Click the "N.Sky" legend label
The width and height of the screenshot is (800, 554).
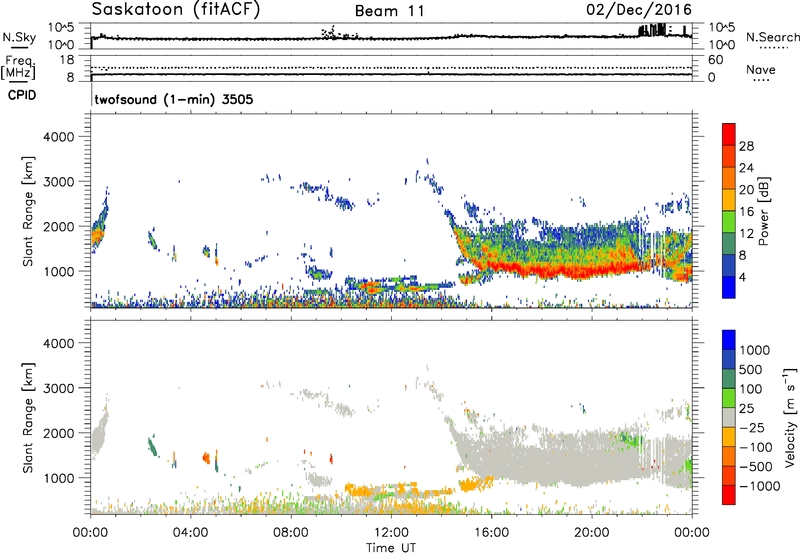pos(19,37)
